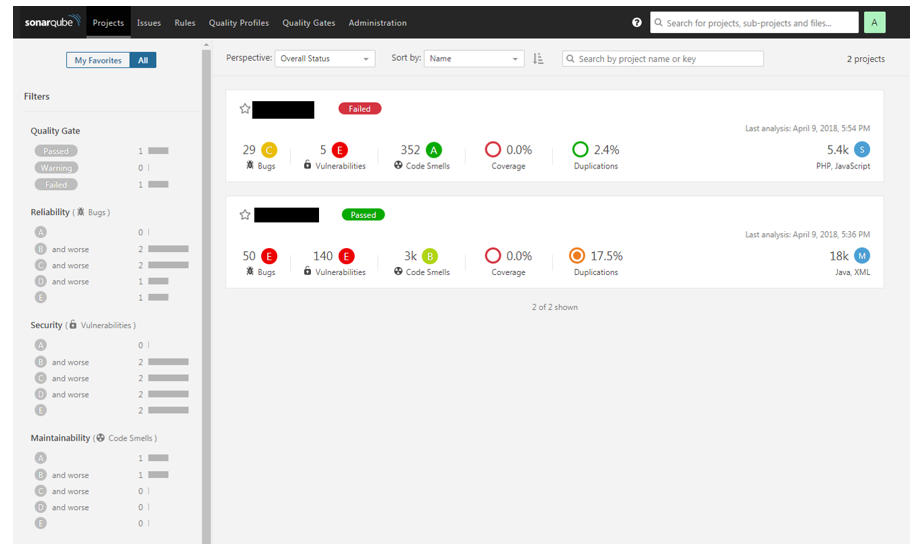Focus the global search for projects field
The height and width of the screenshot is (553, 915).
(755, 23)
